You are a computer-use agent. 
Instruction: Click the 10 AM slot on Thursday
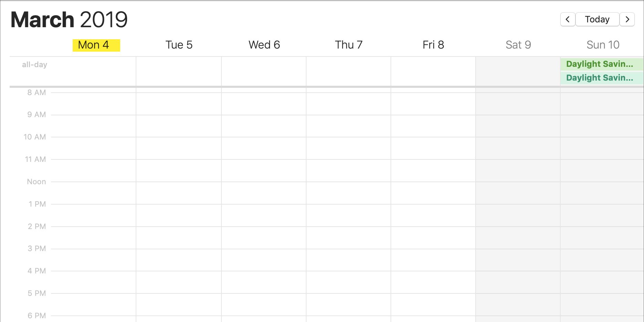click(x=349, y=148)
